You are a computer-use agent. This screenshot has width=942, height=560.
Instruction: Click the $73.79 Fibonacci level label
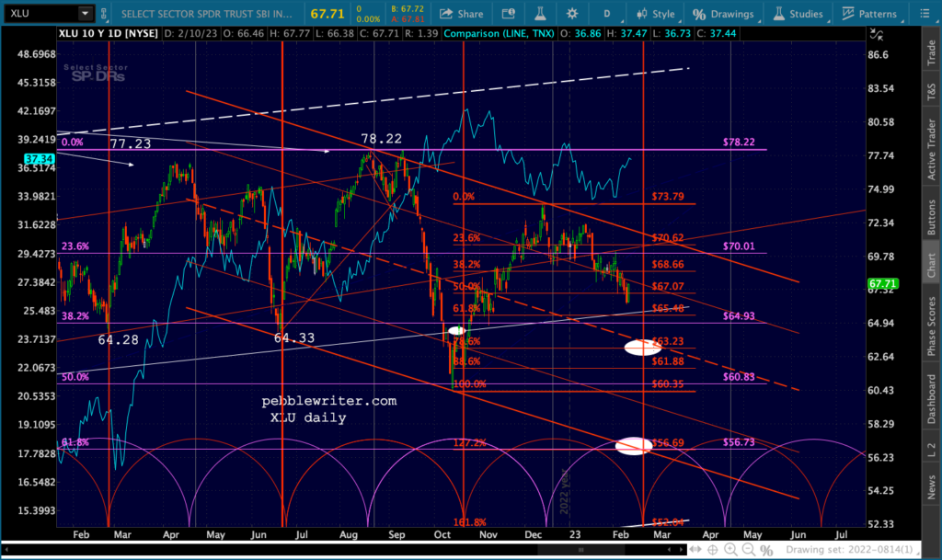point(668,196)
